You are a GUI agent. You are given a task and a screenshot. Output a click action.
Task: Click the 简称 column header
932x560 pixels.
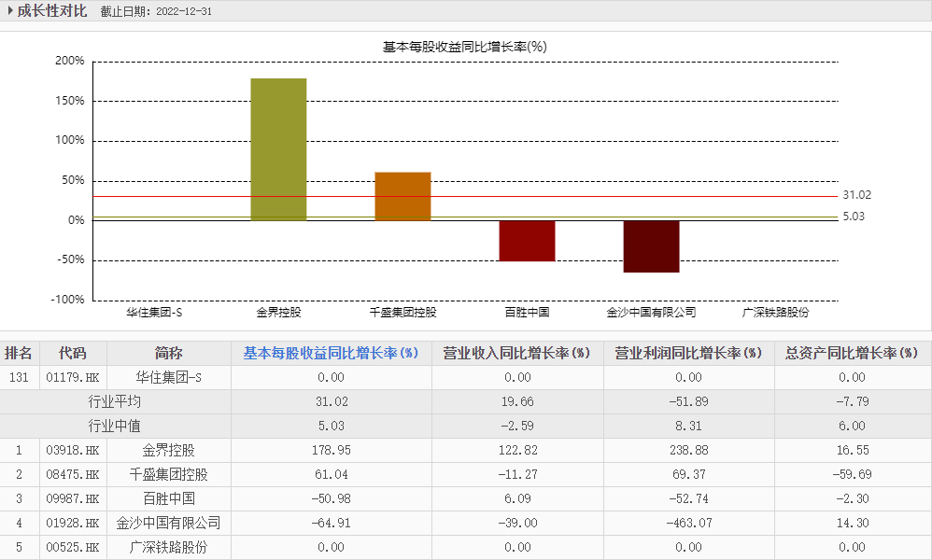[168, 354]
